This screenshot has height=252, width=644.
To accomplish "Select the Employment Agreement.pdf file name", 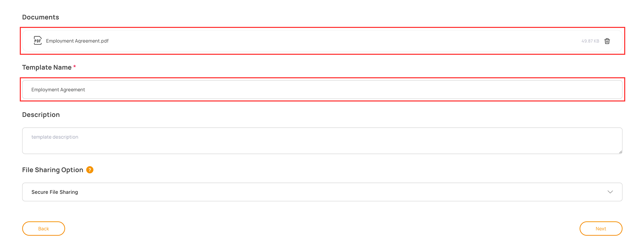I will (x=77, y=41).
